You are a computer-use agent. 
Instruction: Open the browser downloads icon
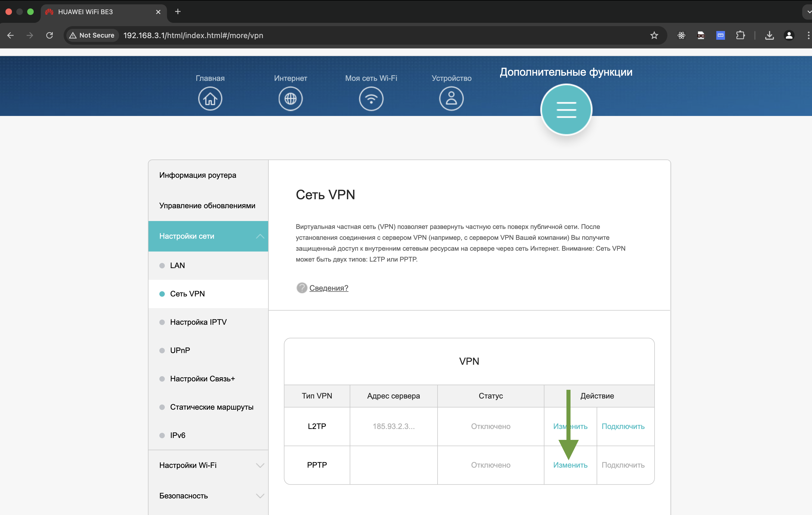770,35
